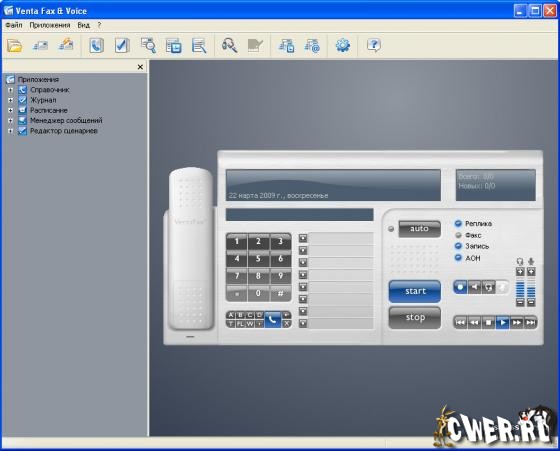The image size is (560, 451).
Task: Click keypad digit 1
Action: tap(237, 242)
